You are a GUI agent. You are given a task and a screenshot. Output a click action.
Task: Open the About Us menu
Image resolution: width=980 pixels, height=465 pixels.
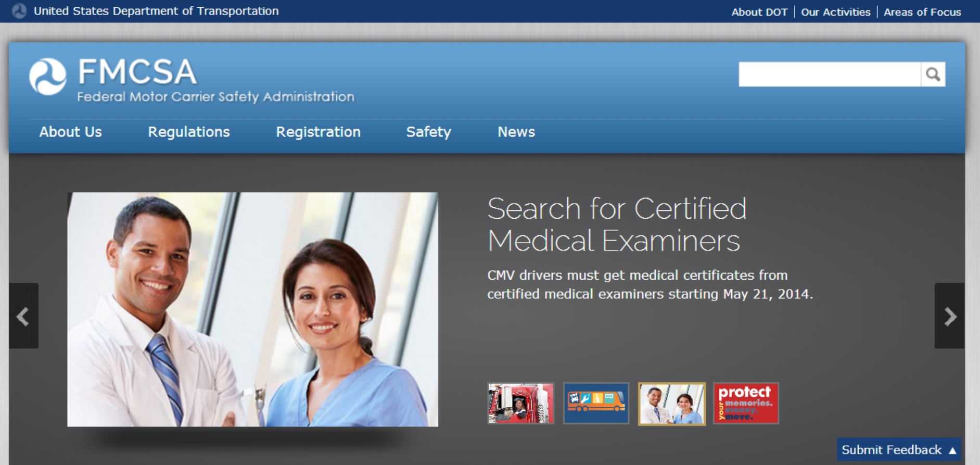[x=71, y=132]
